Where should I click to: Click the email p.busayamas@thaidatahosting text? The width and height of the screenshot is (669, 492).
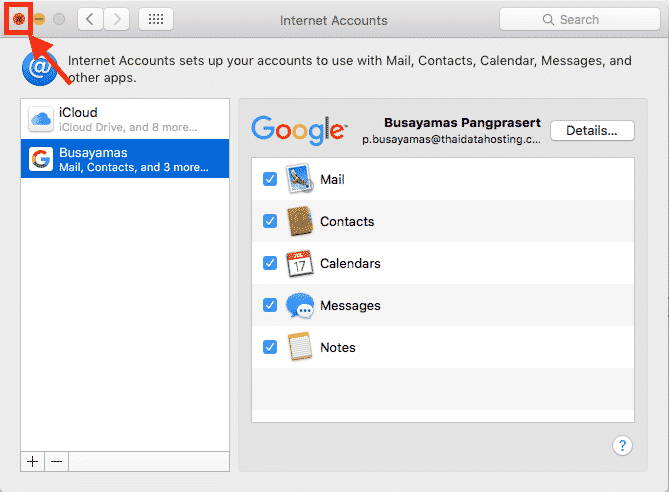click(451, 140)
